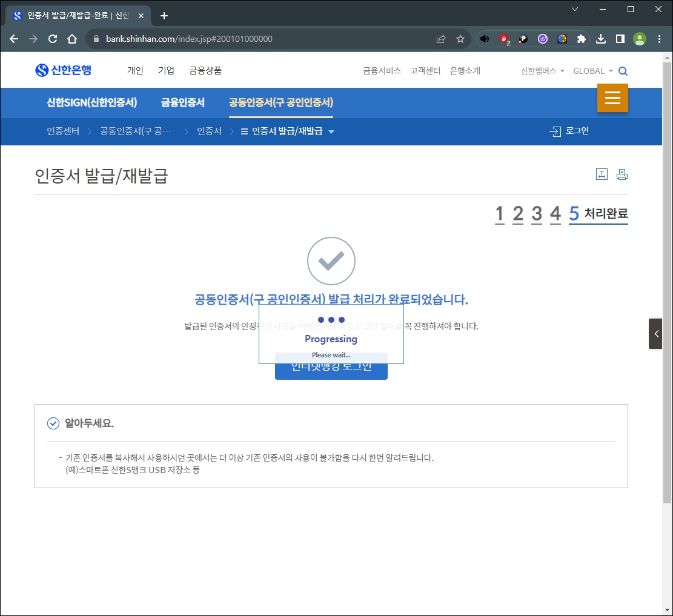673x616 pixels.
Task: Click step 5 처리완료 indicator
Action: coord(598,214)
